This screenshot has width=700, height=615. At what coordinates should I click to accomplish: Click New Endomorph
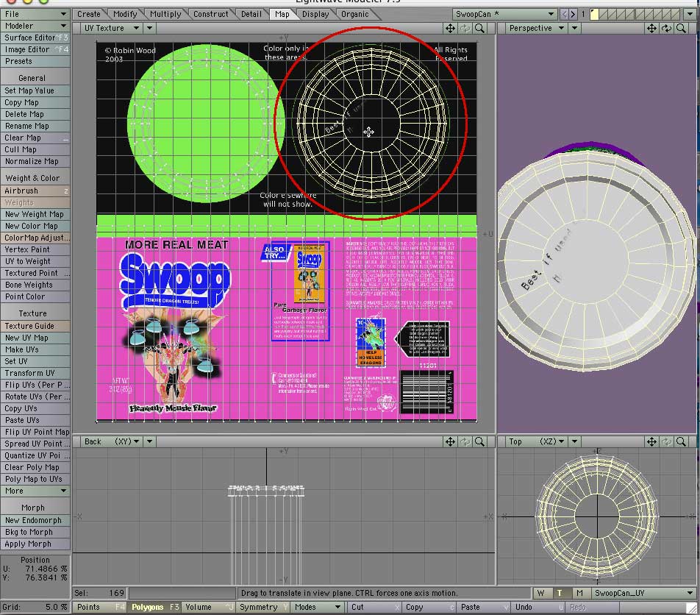click(x=35, y=520)
